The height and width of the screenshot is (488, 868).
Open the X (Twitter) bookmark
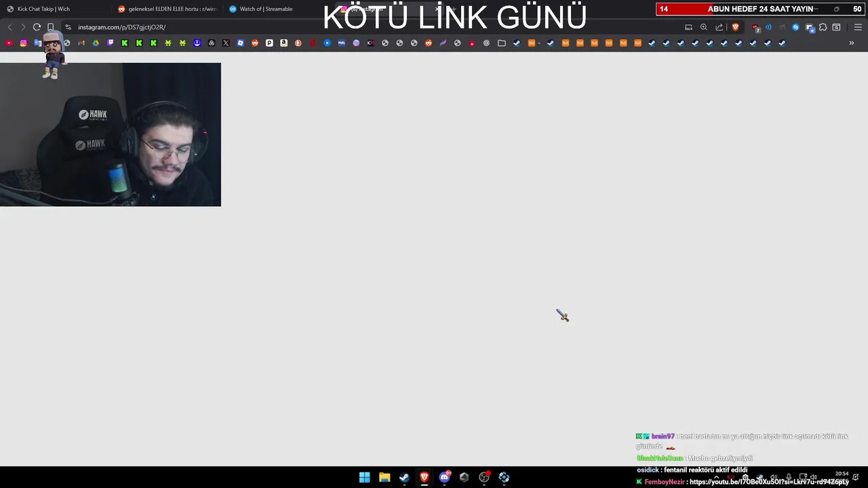tap(226, 43)
